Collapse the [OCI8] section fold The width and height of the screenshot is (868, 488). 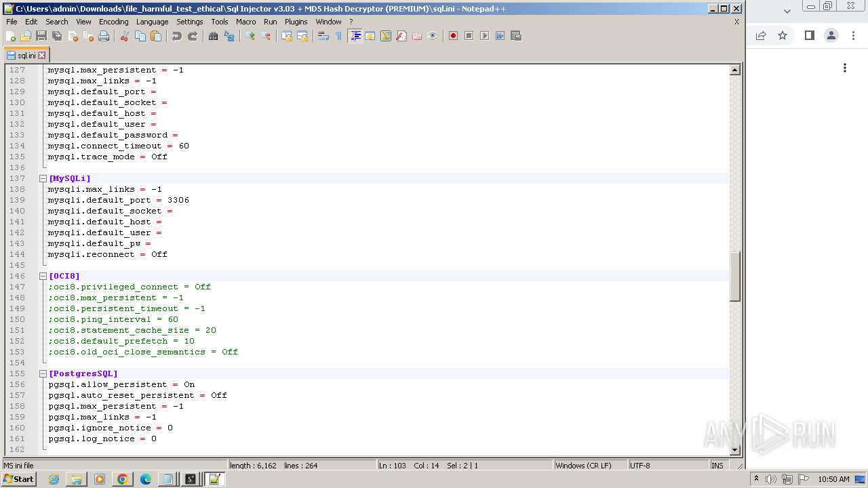(43, 276)
